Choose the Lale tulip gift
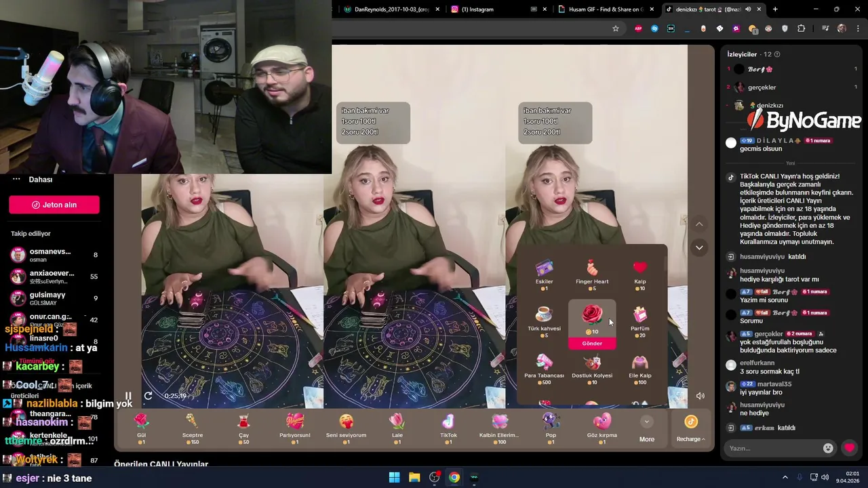 coord(397,428)
